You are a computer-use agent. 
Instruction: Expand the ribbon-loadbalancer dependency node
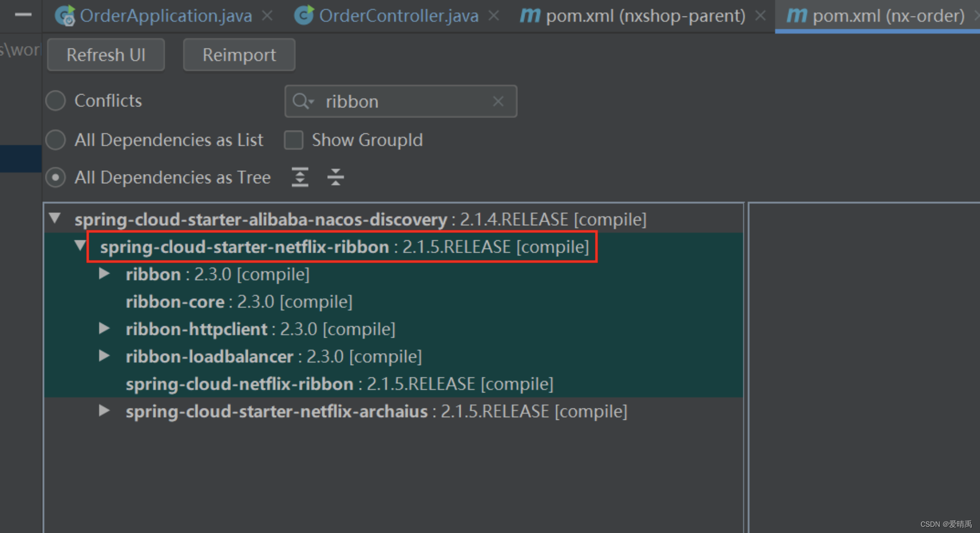104,356
